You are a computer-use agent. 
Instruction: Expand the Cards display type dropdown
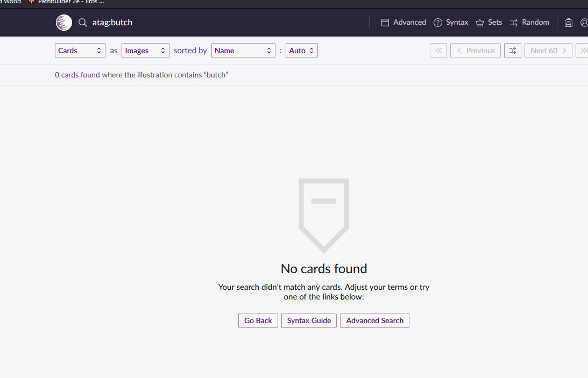pos(80,51)
